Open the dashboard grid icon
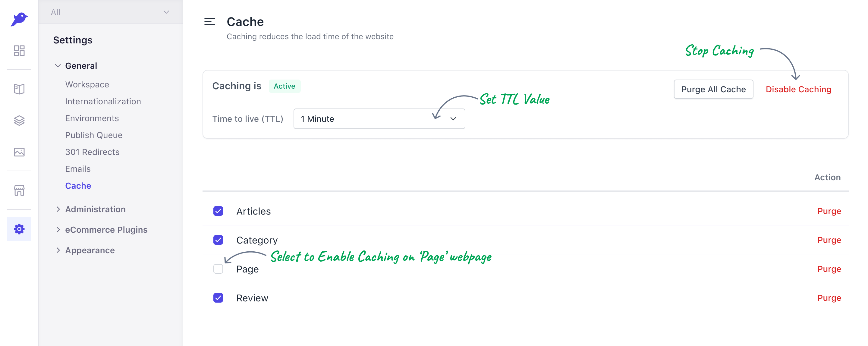 pyautogui.click(x=19, y=51)
